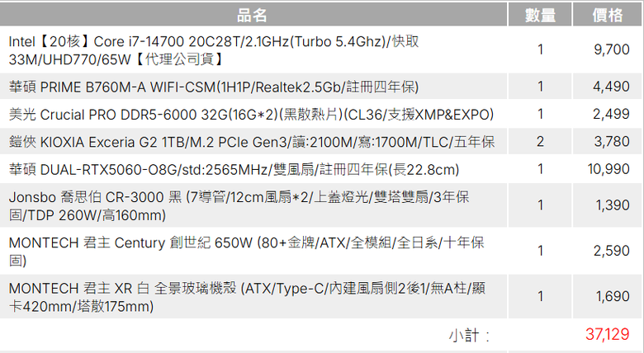644x353 pixels.
Task: Click the 9,700 price of the CPU
Action: (x=612, y=49)
